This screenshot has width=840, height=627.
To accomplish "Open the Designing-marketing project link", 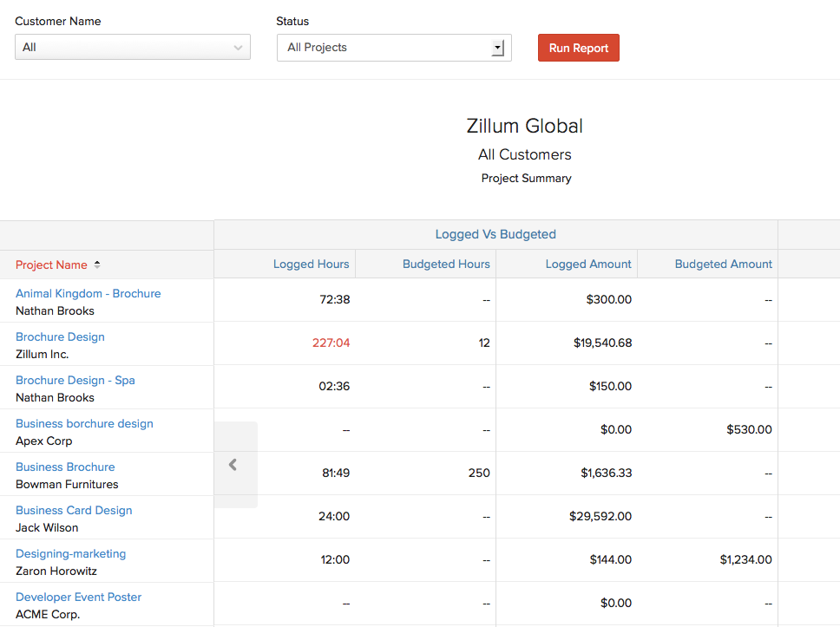I will pos(70,554).
